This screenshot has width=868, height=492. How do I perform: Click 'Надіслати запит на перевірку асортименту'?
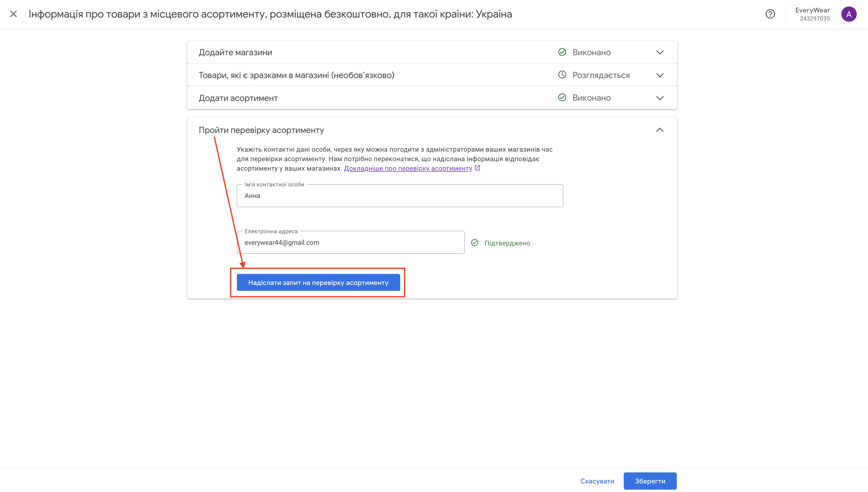(318, 282)
